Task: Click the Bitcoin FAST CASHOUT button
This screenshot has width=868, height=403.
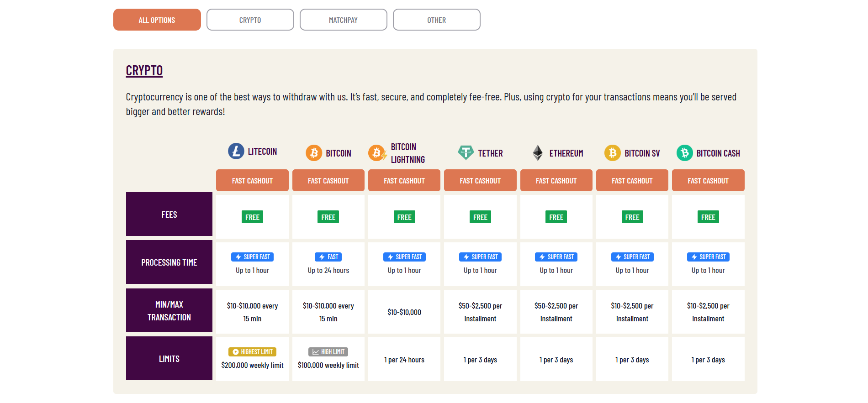Action: click(x=328, y=180)
